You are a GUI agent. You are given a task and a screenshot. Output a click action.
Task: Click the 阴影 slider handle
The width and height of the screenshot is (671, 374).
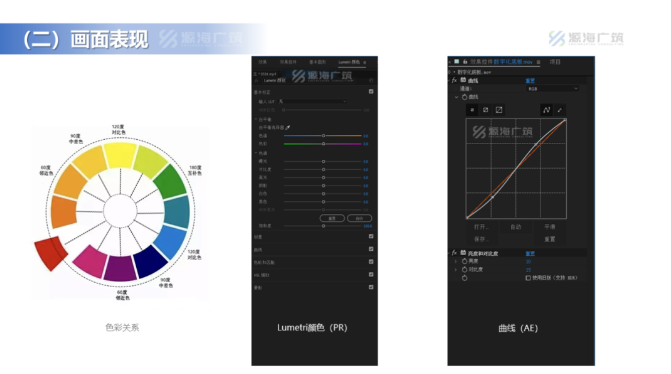pyautogui.click(x=324, y=186)
